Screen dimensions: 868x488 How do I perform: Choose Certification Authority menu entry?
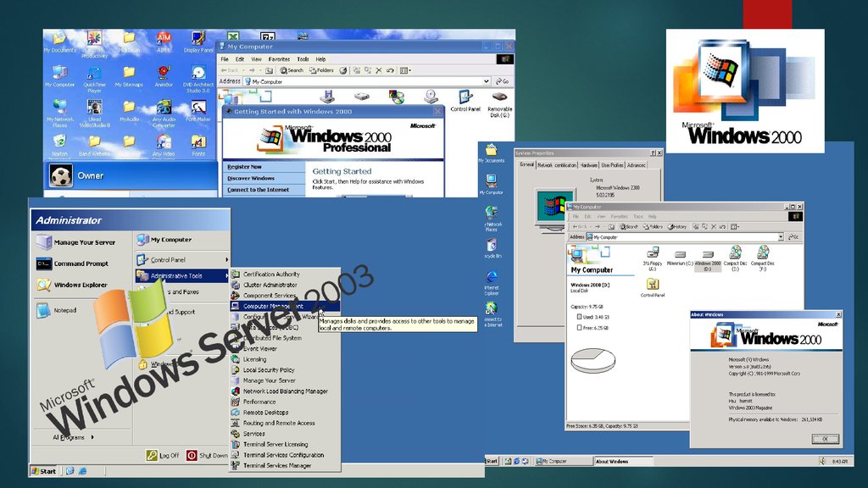coord(285,274)
